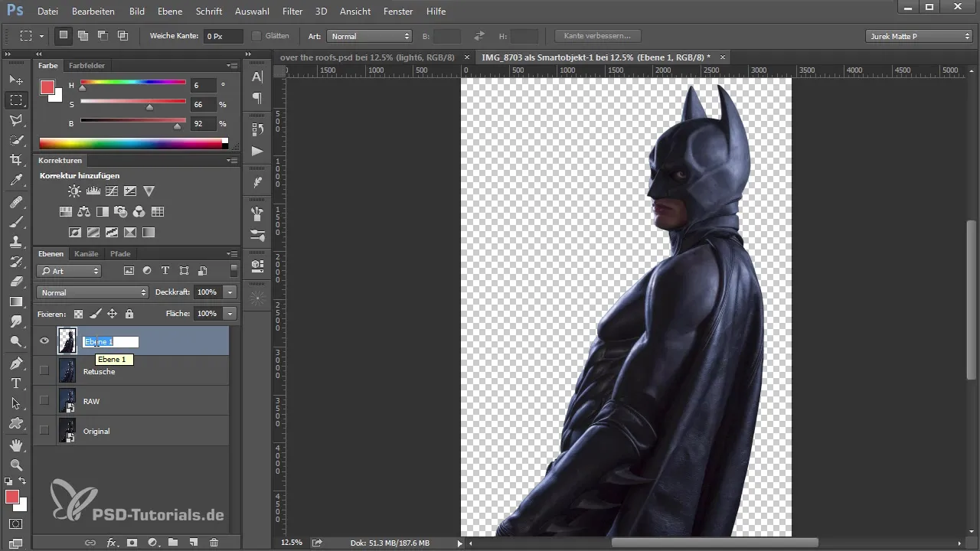Click the color spectrum ramp
The image size is (980, 551).
click(x=132, y=143)
